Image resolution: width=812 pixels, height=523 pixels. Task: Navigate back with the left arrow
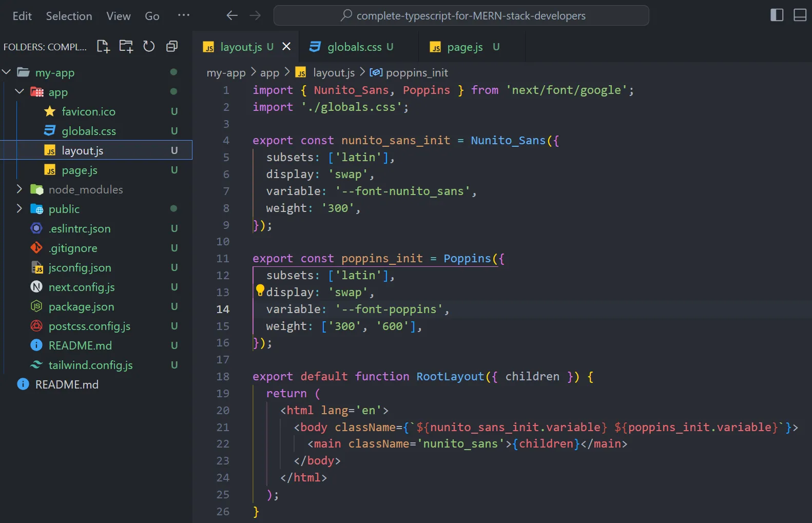232,15
